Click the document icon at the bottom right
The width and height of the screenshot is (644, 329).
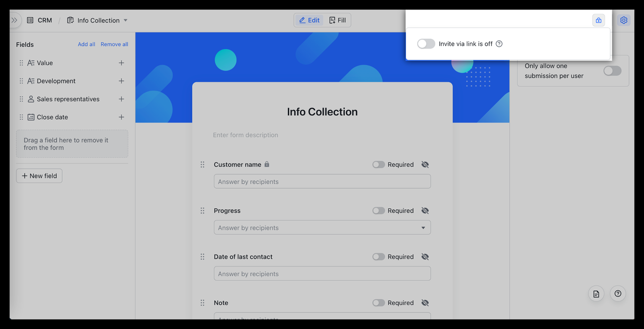[x=596, y=294]
